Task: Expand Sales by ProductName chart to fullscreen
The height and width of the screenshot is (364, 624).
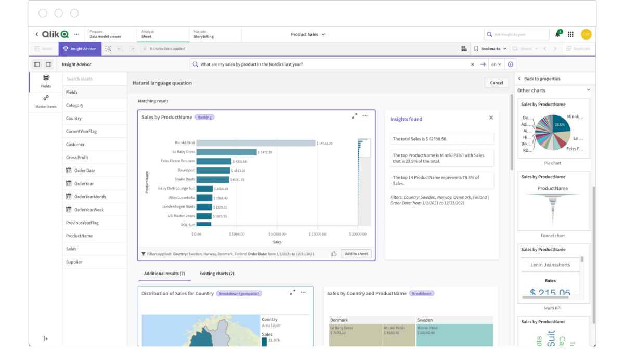Action: coord(355,116)
